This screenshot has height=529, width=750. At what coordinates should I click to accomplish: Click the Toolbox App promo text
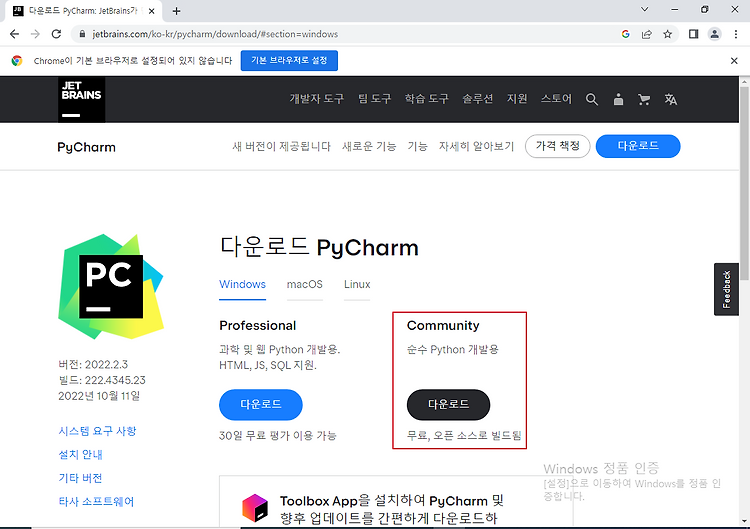click(392, 509)
